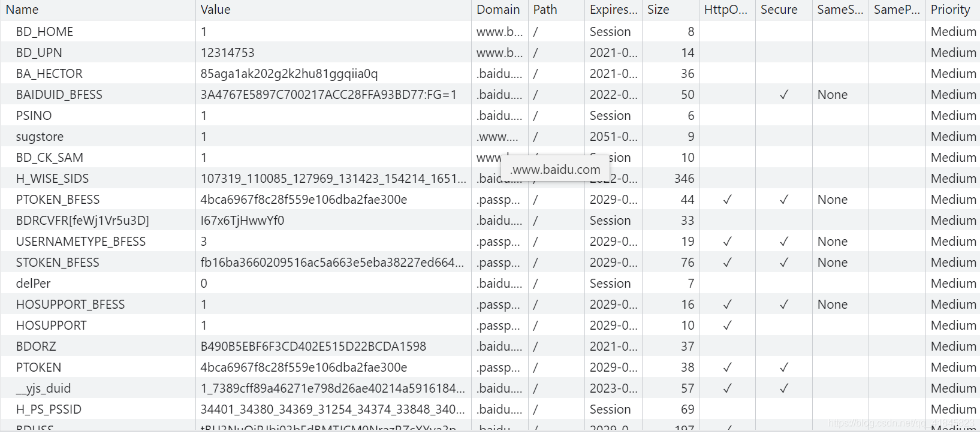Click the USERNAMETYPE_BFESS value 3
This screenshot has width=980, height=434.
204,242
